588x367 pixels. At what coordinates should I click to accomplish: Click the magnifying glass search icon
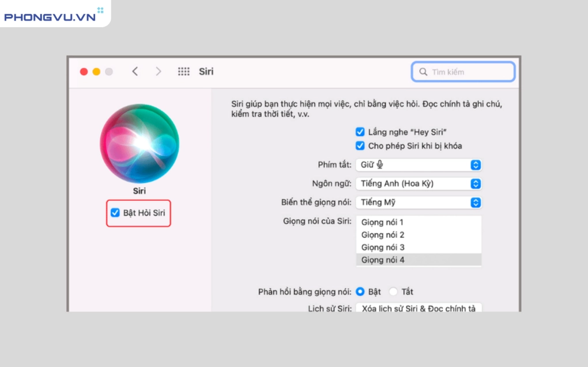pos(424,72)
